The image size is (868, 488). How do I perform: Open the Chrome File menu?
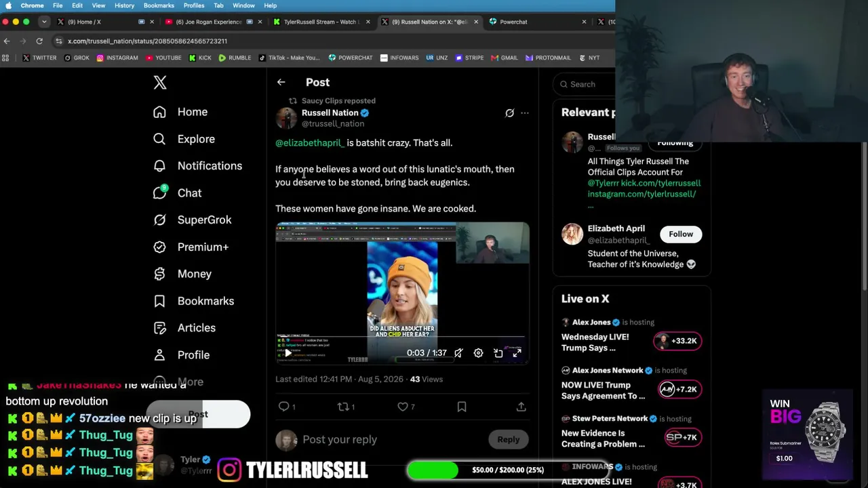pos(58,5)
